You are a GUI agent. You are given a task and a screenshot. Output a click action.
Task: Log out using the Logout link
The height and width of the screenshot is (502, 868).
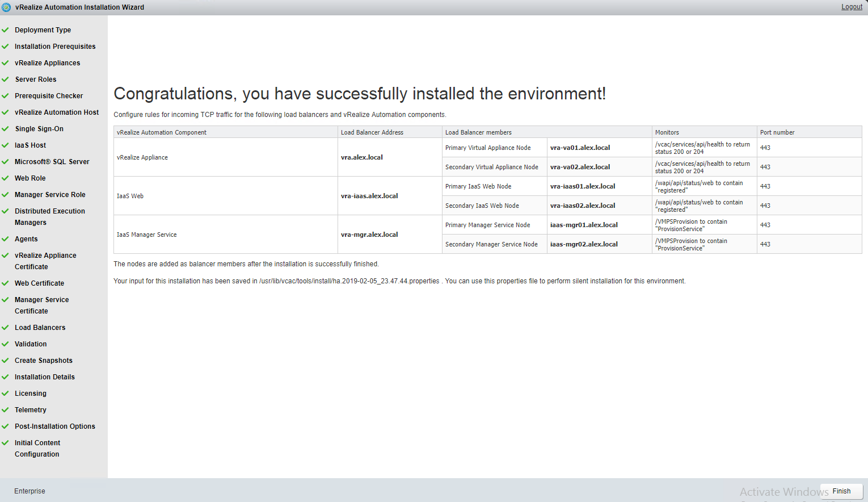pos(851,7)
